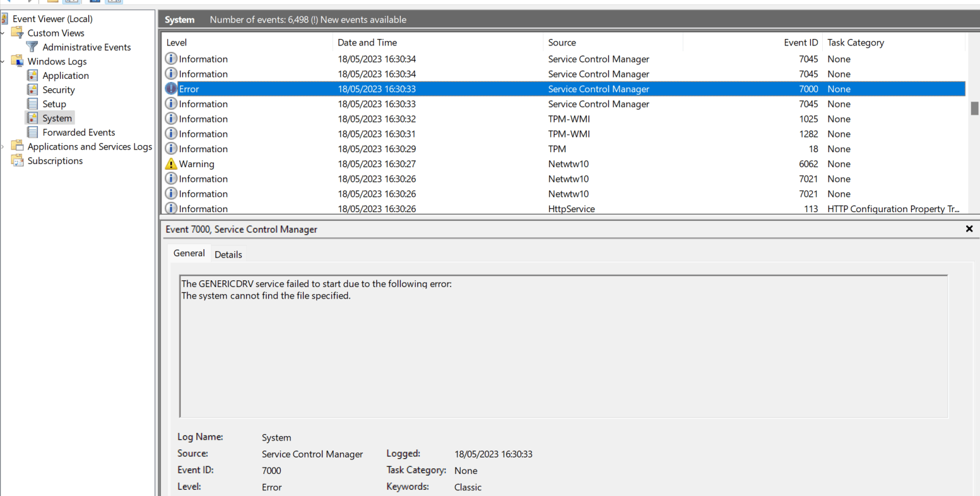Viewport: 980px width, 496px height.
Task: Open the Security event log
Action: 59,89
